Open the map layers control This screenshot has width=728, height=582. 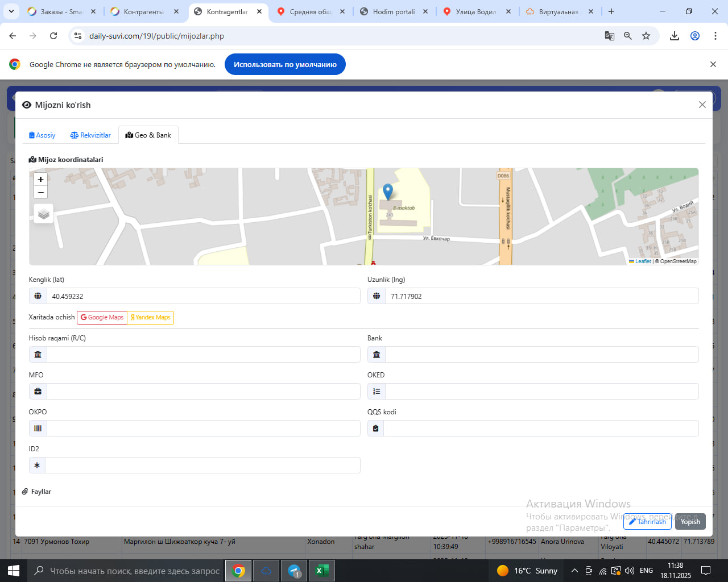(44, 214)
